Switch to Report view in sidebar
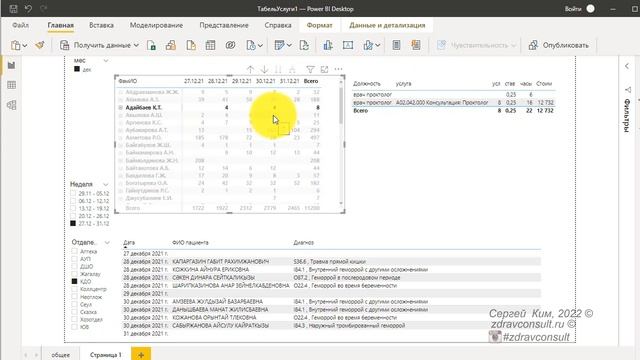The image size is (640, 360). click(11, 65)
